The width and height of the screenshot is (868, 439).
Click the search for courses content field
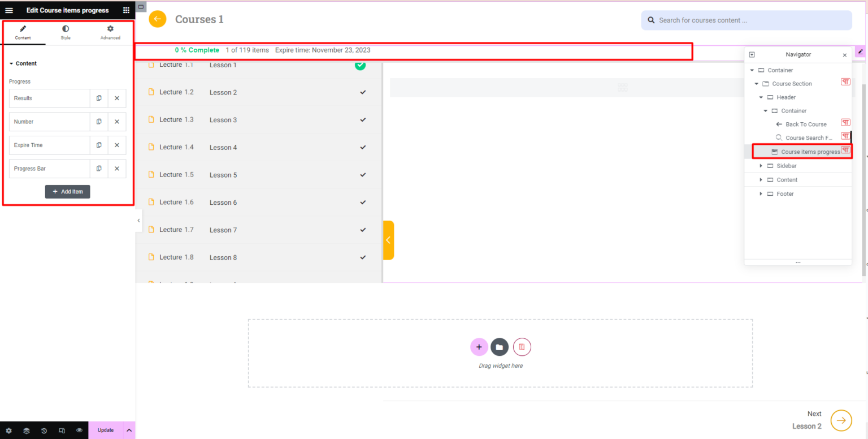[746, 20]
